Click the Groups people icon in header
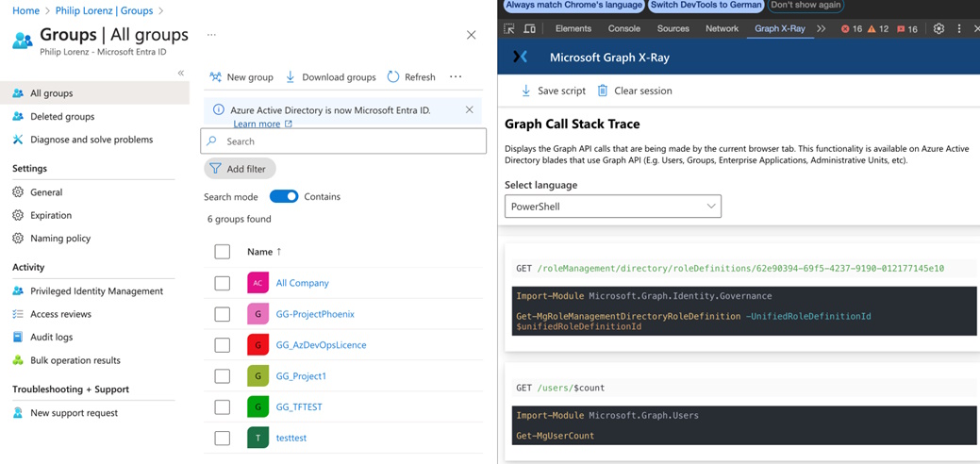The image size is (980, 464). click(22, 39)
